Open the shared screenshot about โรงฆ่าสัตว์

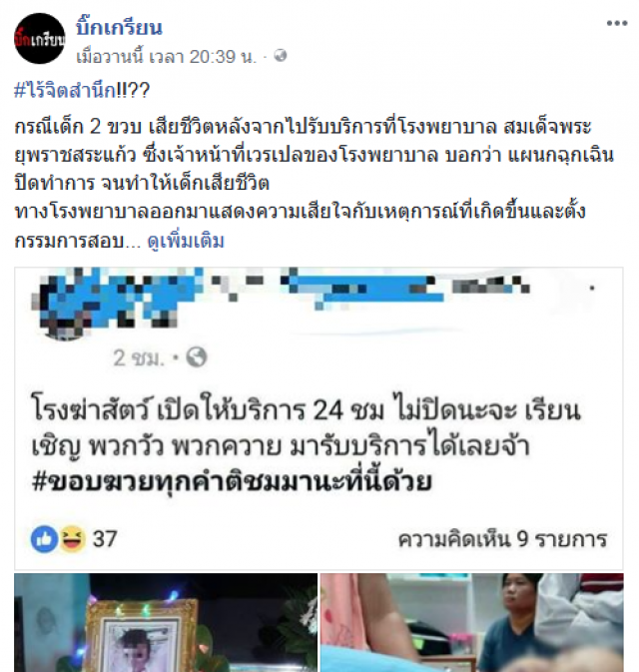point(319,418)
